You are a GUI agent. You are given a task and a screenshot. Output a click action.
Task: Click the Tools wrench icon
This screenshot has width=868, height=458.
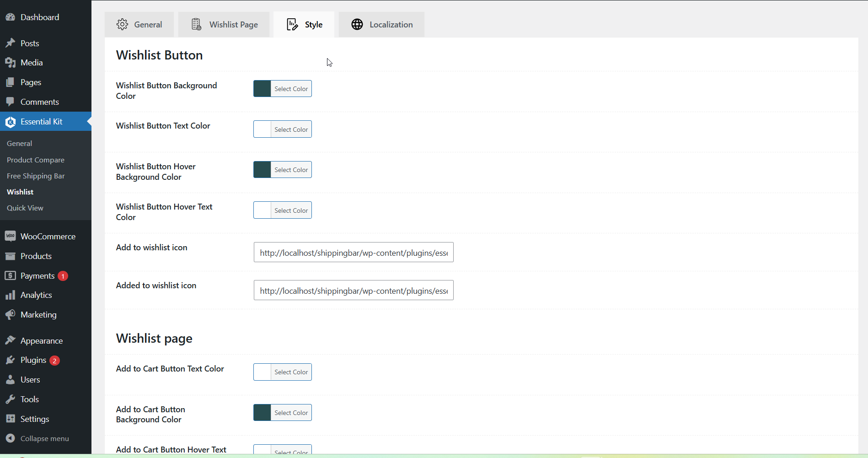[10, 399]
